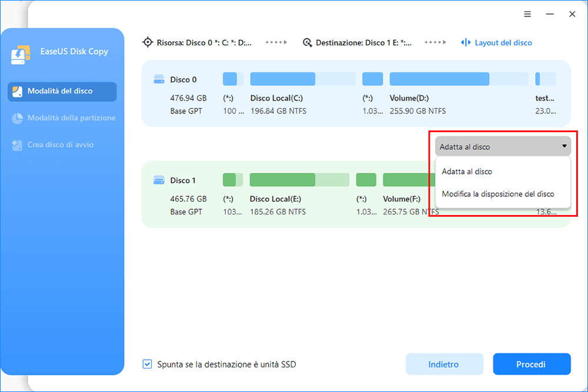The image size is (588, 392).
Task: Click the Modalità del disco icon
Action: tap(17, 92)
